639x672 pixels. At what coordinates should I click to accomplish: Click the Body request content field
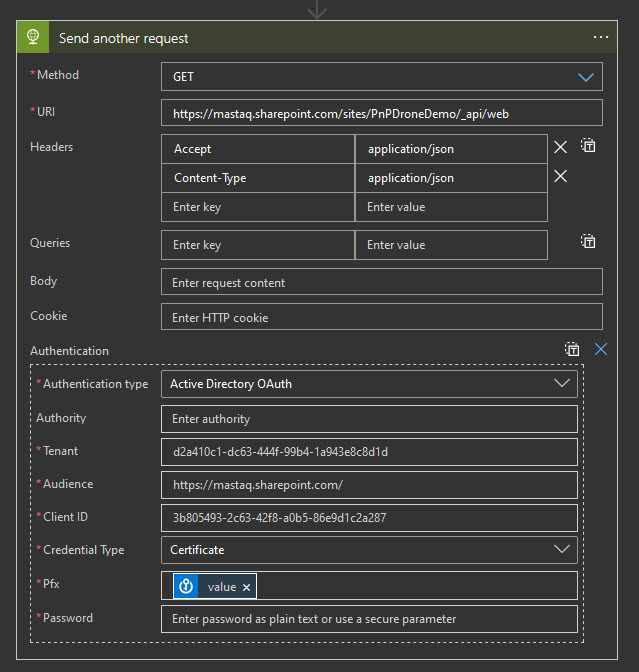coord(381,283)
